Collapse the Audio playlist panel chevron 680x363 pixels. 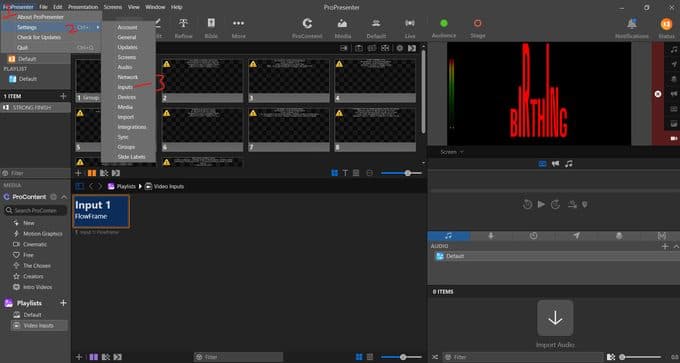click(x=676, y=246)
